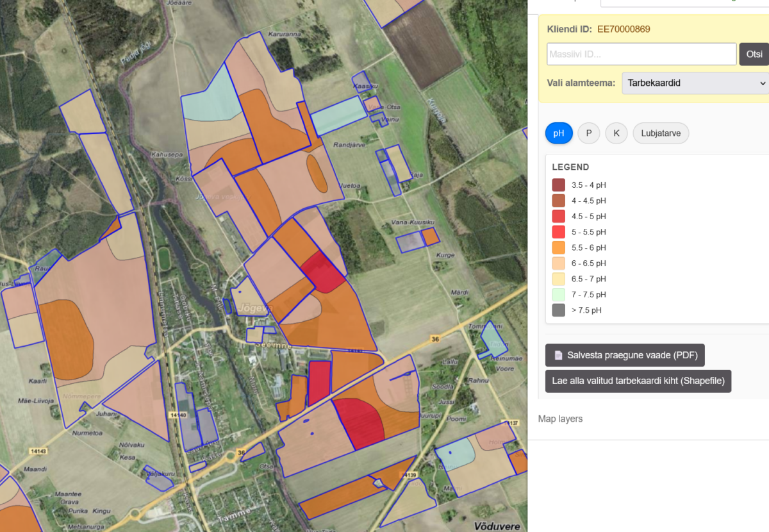Click the road 14139 shield on map
Screen dimensions: 769x532
coord(408,475)
